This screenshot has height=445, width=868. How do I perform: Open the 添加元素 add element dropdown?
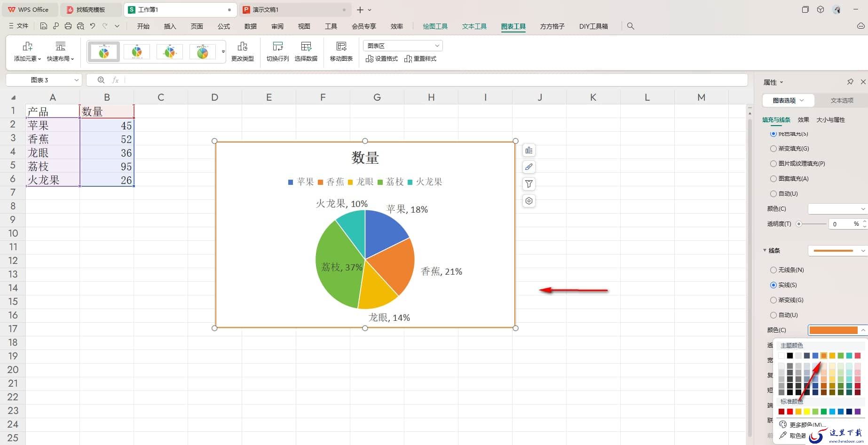(27, 51)
